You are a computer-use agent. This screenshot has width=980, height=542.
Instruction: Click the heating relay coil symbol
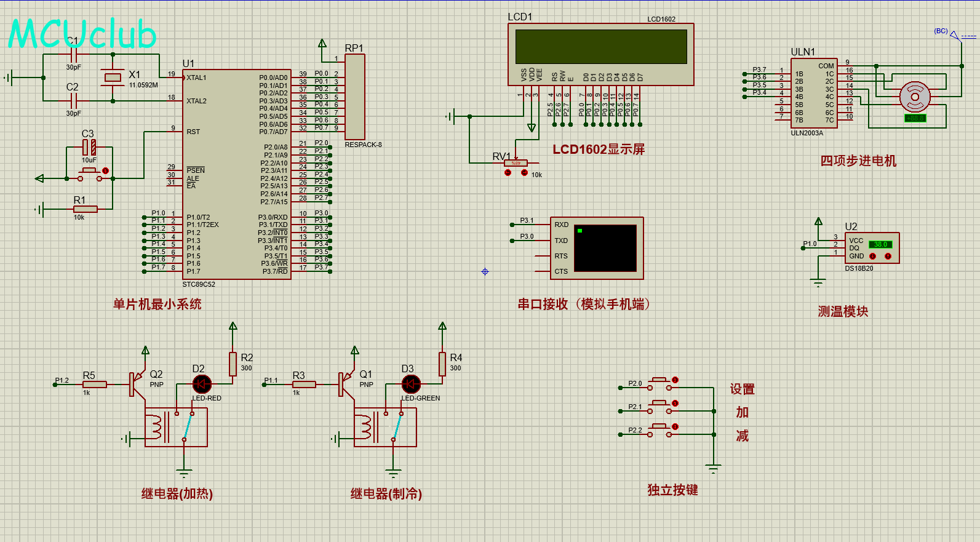pos(156,427)
